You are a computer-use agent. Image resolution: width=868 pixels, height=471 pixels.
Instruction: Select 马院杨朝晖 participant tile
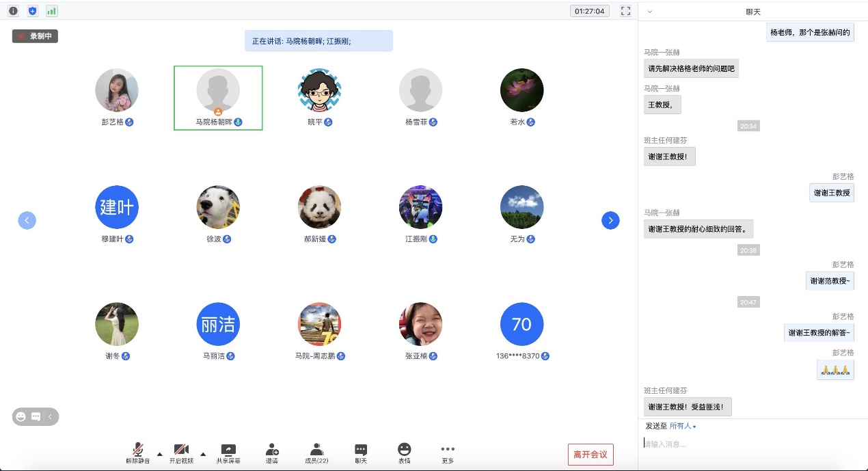click(x=218, y=97)
